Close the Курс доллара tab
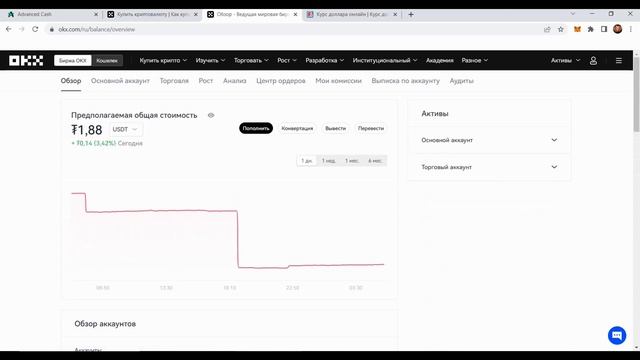Image resolution: width=640 pixels, height=360 pixels. coord(395,14)
